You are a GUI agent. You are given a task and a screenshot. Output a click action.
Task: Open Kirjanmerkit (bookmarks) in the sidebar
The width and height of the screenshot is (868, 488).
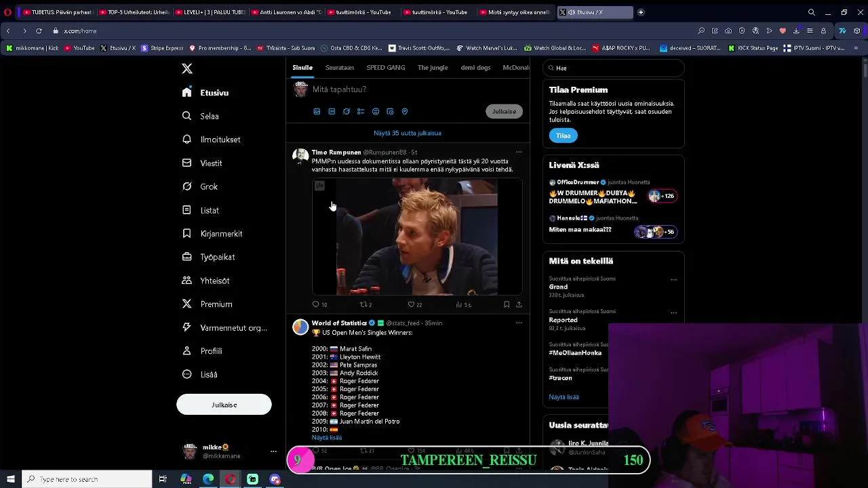tap(212, 234)
